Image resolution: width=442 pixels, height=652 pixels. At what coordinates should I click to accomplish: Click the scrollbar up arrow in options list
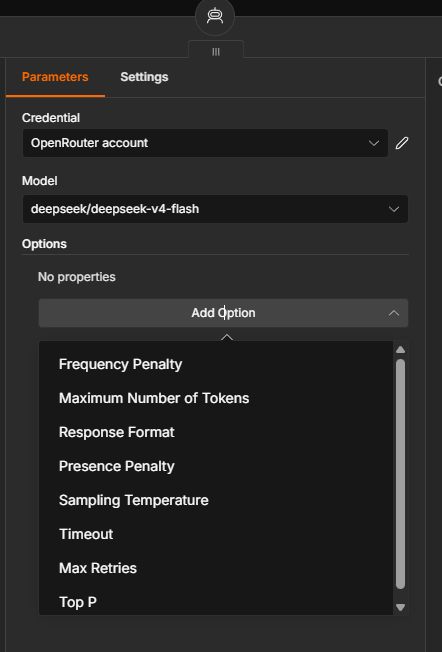point(400,350)
